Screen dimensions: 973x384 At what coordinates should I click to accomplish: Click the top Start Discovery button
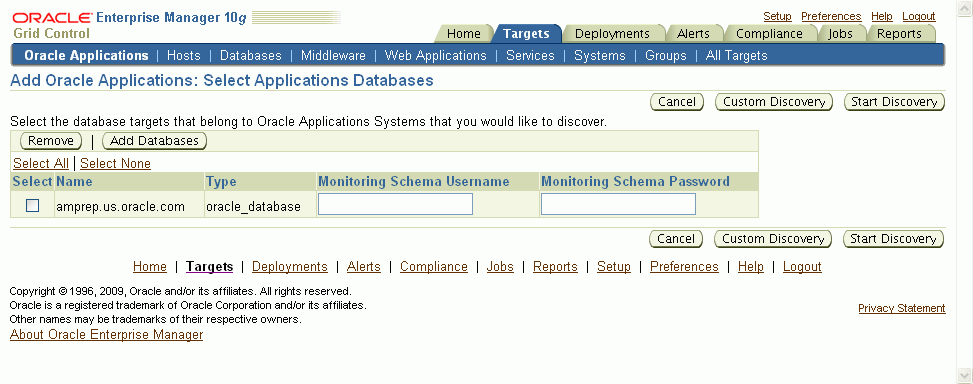coord(894,102)
